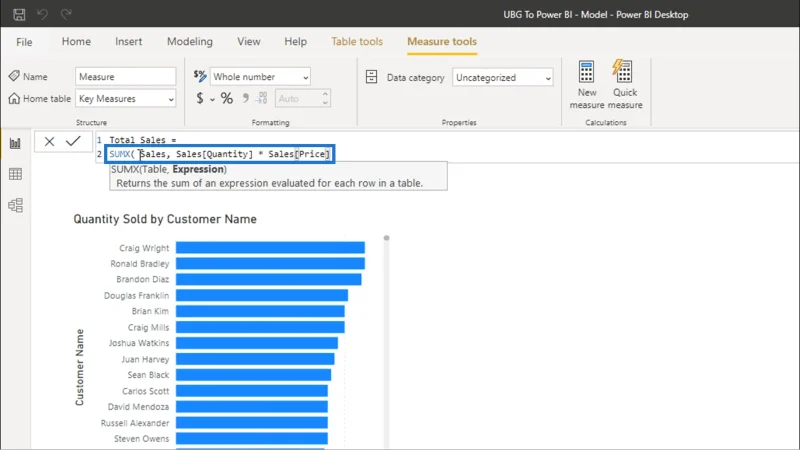Switch to Table tools tab
The height and width of the screenshot is (450, 800).
[x=357, y=41]
